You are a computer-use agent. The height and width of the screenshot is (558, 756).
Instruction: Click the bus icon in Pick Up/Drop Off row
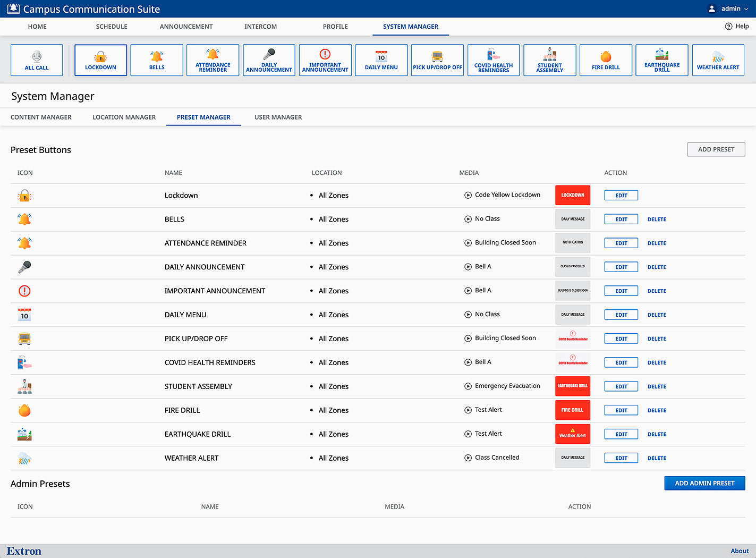(24, 339)
